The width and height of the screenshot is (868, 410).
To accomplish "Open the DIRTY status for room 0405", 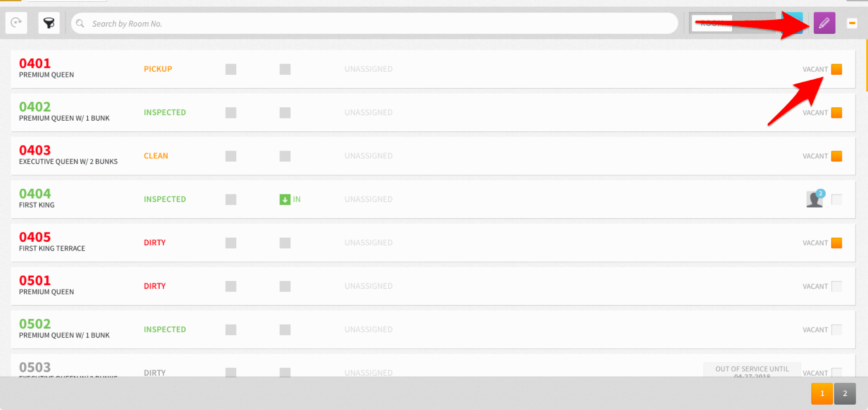I will [154, 243].
